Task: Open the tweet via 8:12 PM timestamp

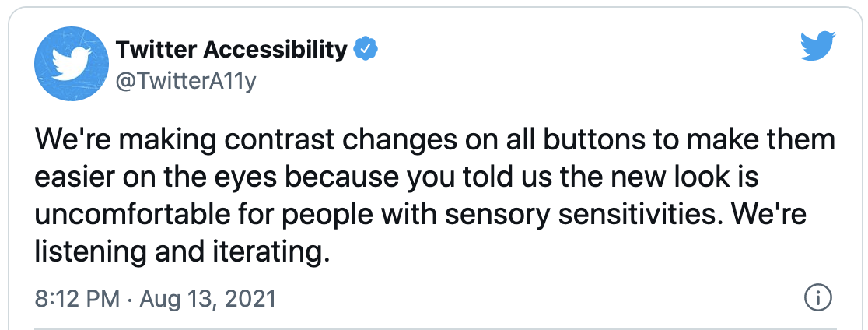Action: click(77, 300)
